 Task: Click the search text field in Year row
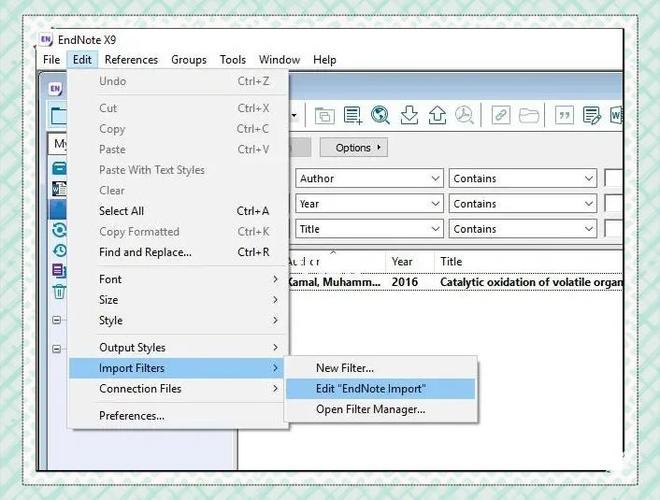(x=614, y=204)
